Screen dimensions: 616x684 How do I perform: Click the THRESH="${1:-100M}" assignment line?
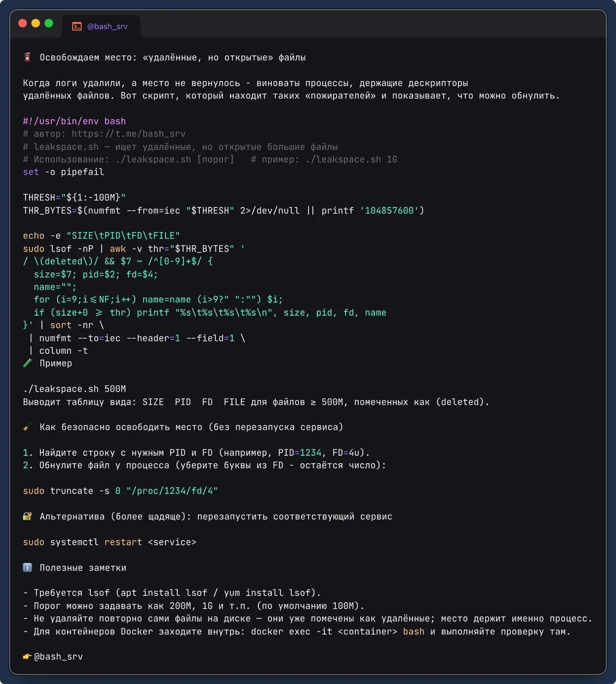pyautogui.click(x=74, y=197)
